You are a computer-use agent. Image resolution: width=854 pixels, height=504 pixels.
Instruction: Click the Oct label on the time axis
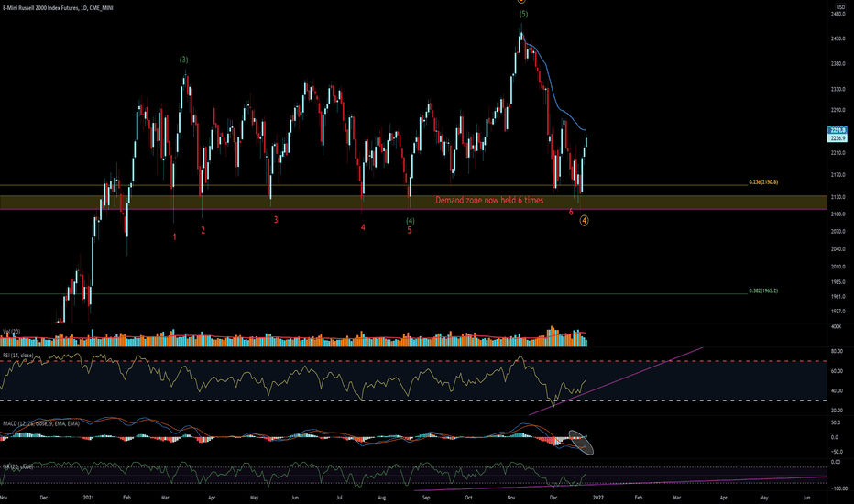[x=468, y=498]
